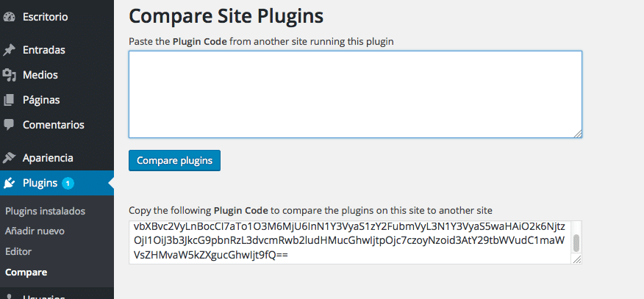Click the Compare plugins button

pyautogui.click(x=174, y=160)
